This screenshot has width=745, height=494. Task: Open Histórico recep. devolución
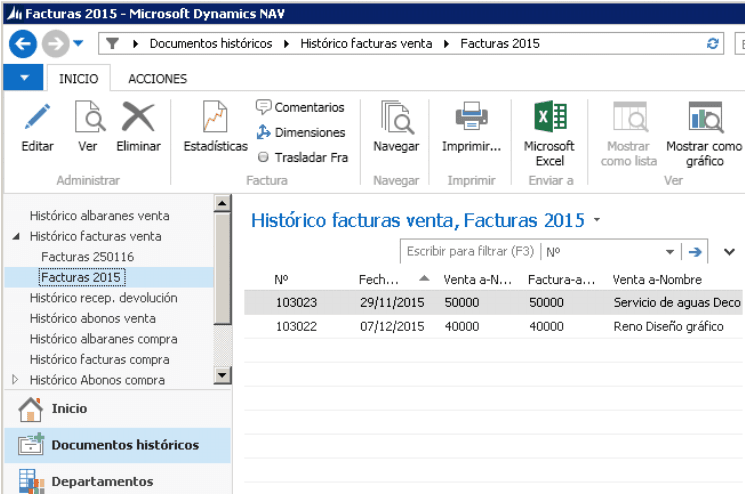(104, 298)
